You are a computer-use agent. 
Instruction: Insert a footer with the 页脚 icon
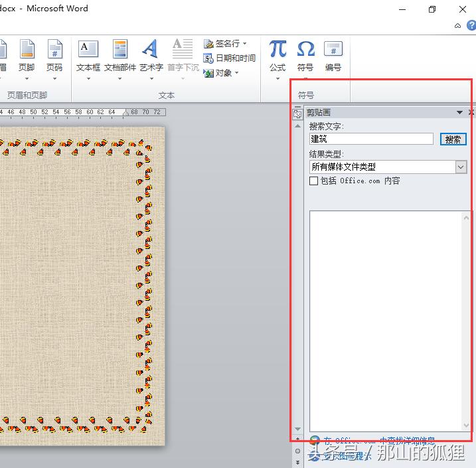point(27,56)
